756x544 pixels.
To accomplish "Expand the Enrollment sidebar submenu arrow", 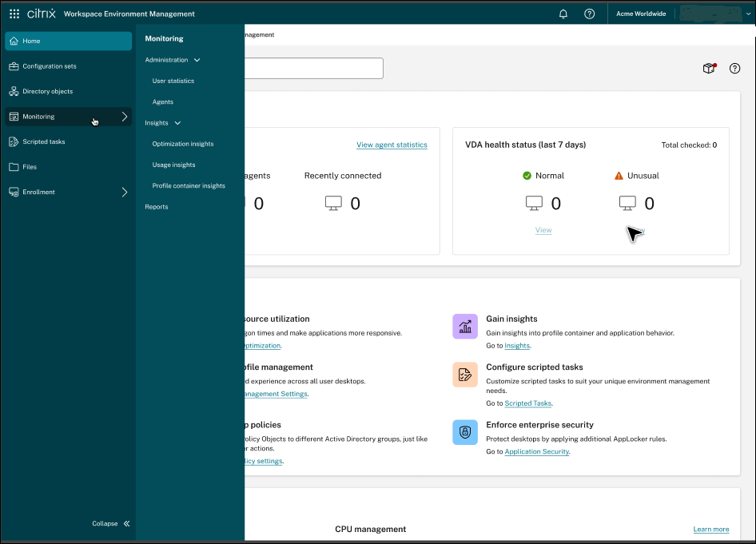I will coord(124,193).
